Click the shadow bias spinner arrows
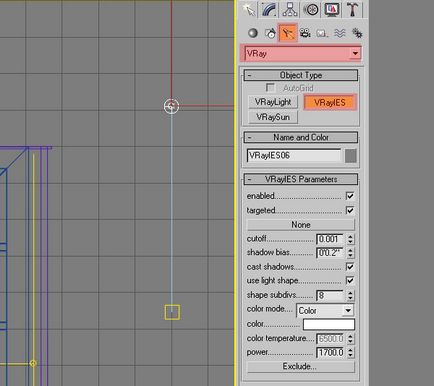Screen dimensions: 434x386 point(350,253)
